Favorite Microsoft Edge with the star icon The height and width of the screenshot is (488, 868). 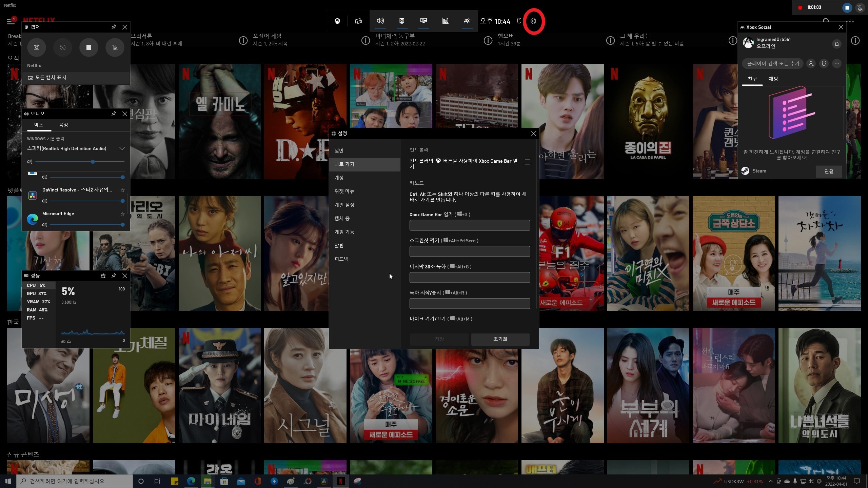coord(123,214)
